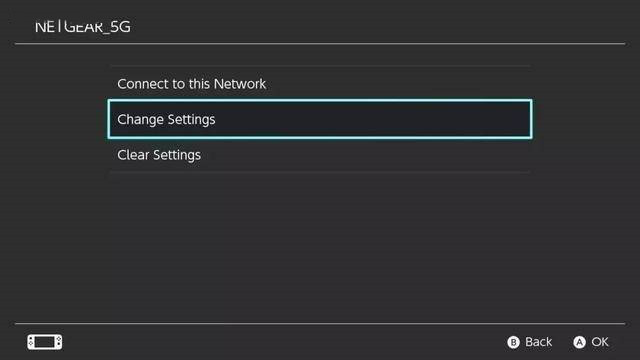Viewport: 640px width, 360px height.
Task: Click the word Back in the footer
Action: click(538, 342)
